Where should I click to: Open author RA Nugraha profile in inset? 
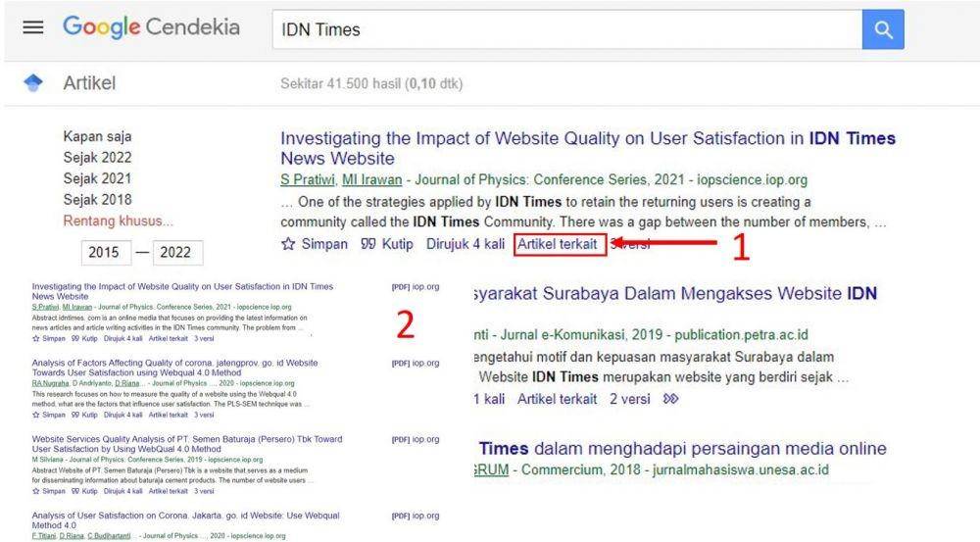[x=50, y=383]
